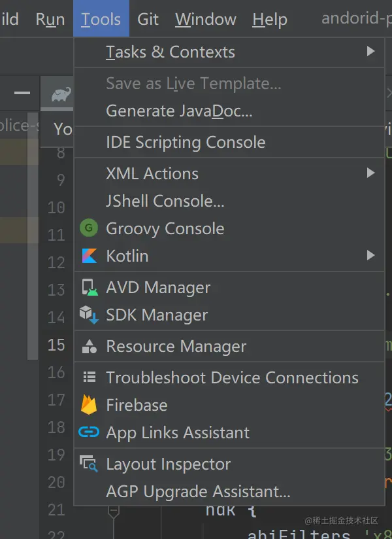Screen dimensions: 392x539
Task: Click the Layout Inspector magnifier icon
Action: coord(89,464)
